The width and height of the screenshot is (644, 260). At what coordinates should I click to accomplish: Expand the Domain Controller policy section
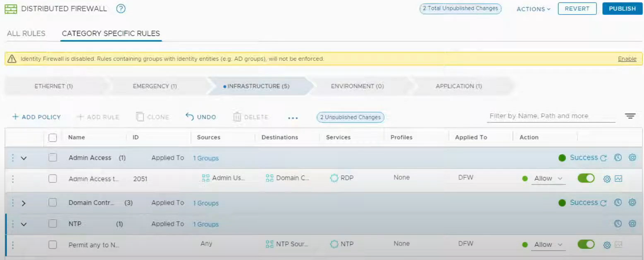(x=24, y=203)
